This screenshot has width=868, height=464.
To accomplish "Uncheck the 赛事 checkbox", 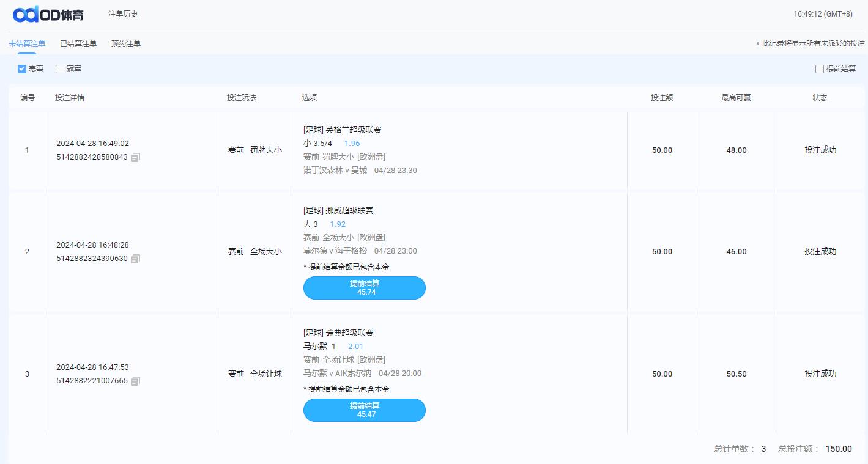I will pyautogui.click(x=22, y=69).
